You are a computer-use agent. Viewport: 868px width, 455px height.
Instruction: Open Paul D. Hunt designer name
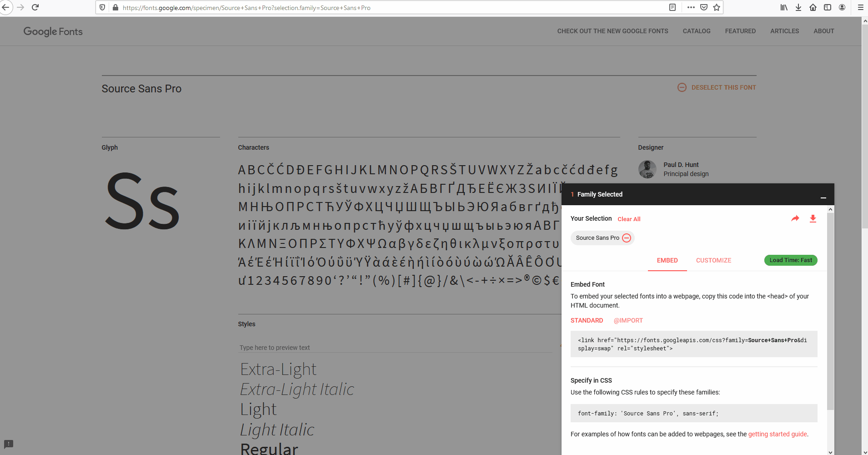[681, 165]
